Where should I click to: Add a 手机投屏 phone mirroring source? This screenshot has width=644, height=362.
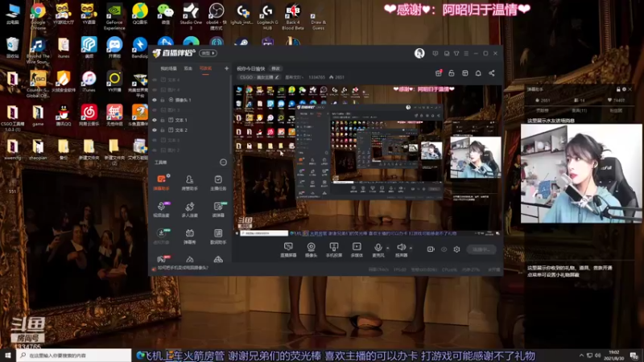[334, 249]
